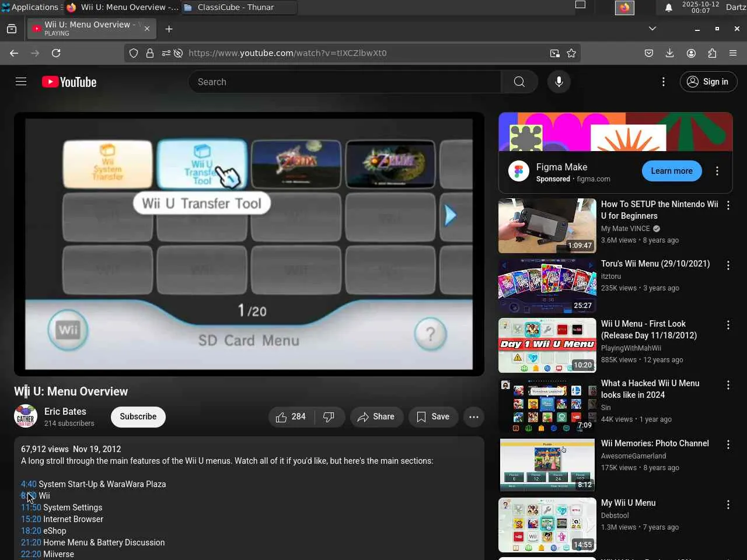Open options for Wii Memories Photo Channel
The image size is (747, 560).
[728, 444]
